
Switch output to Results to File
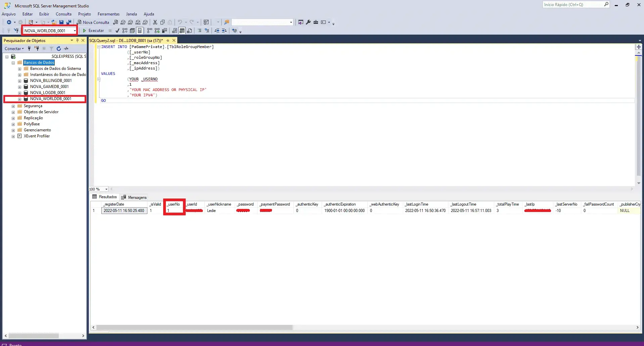(x=189, y=31)
